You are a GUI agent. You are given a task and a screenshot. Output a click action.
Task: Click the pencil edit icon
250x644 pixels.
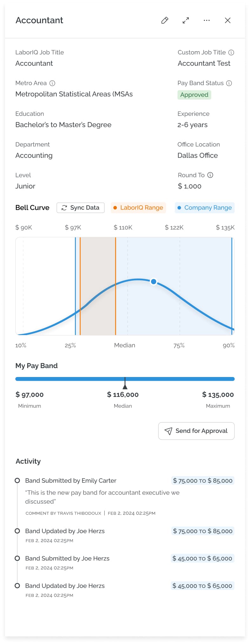point(165,20)
